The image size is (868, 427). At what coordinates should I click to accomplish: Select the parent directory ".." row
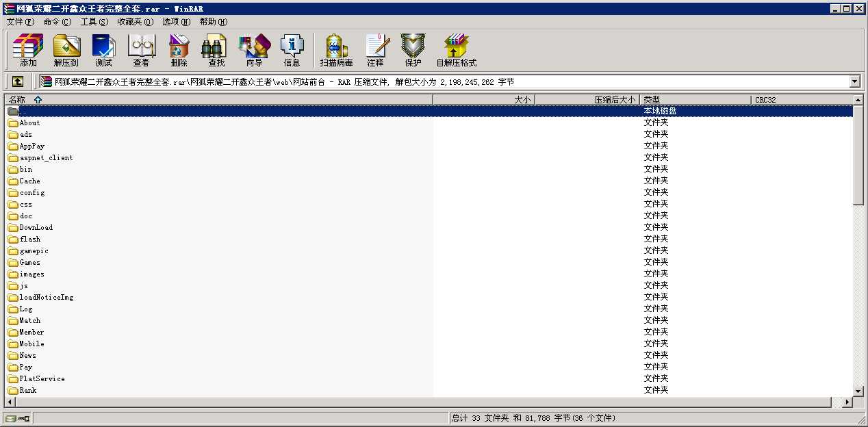(429, 111)
